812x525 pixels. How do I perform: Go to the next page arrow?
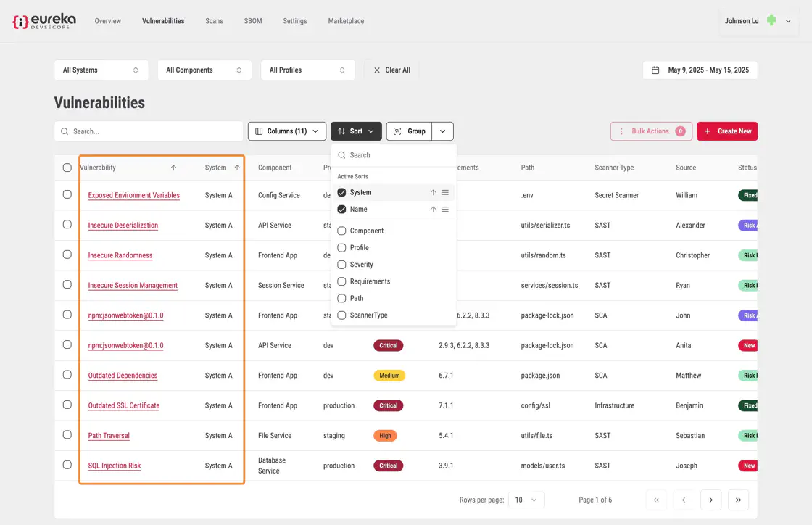pyautogui.click(x=710, y=500)
